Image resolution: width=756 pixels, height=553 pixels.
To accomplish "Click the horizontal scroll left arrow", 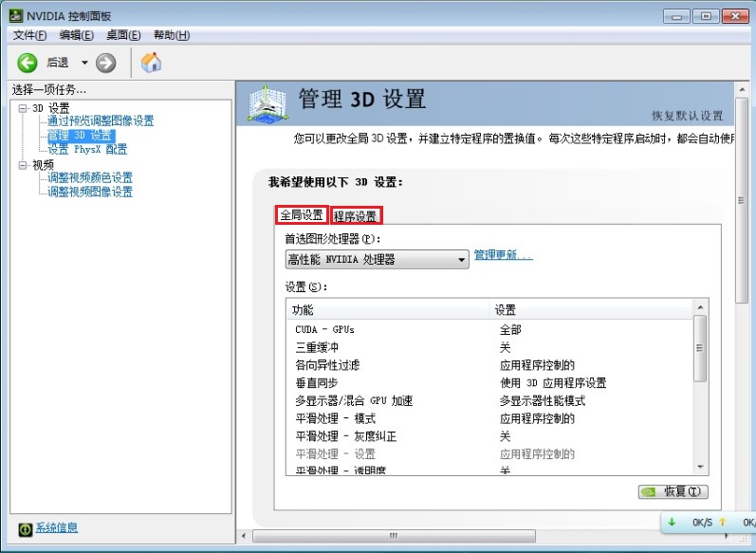I will click(244, 536).
